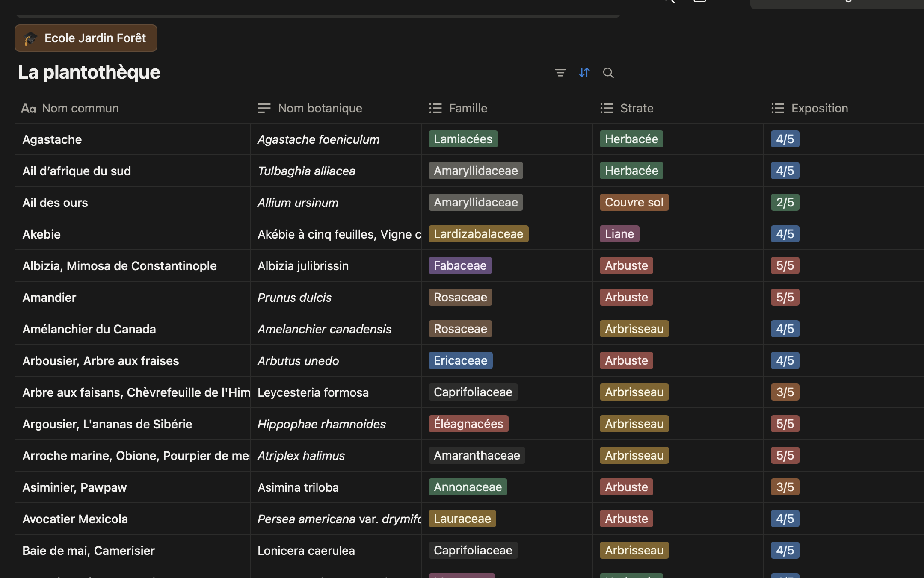Open the Avocatier Mexicola row
Viewport: 924px width, 578px height.
tap(75, 519)
